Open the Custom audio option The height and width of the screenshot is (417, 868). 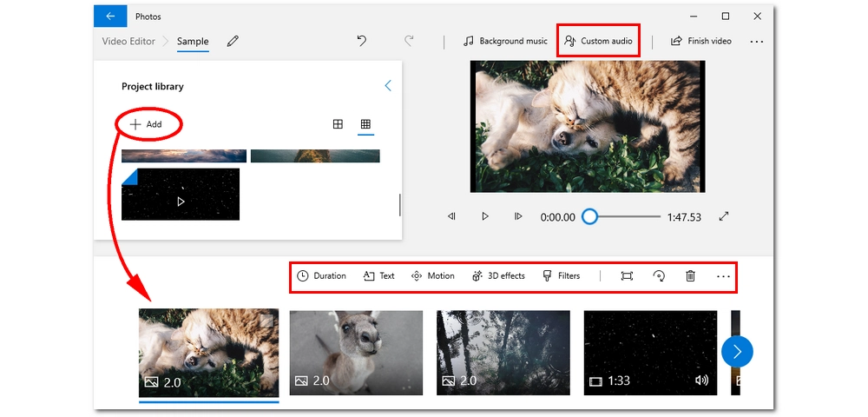tap(598, 41)
